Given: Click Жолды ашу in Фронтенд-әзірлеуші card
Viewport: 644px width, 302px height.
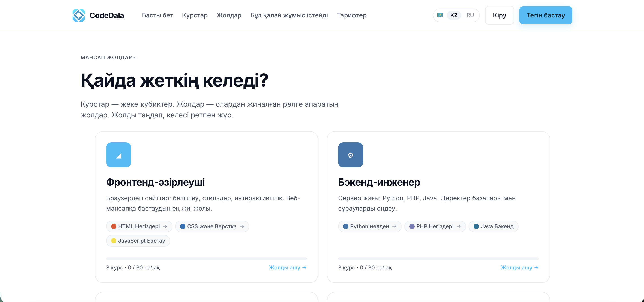Looking at the screenshot, I should pos(288,267).
